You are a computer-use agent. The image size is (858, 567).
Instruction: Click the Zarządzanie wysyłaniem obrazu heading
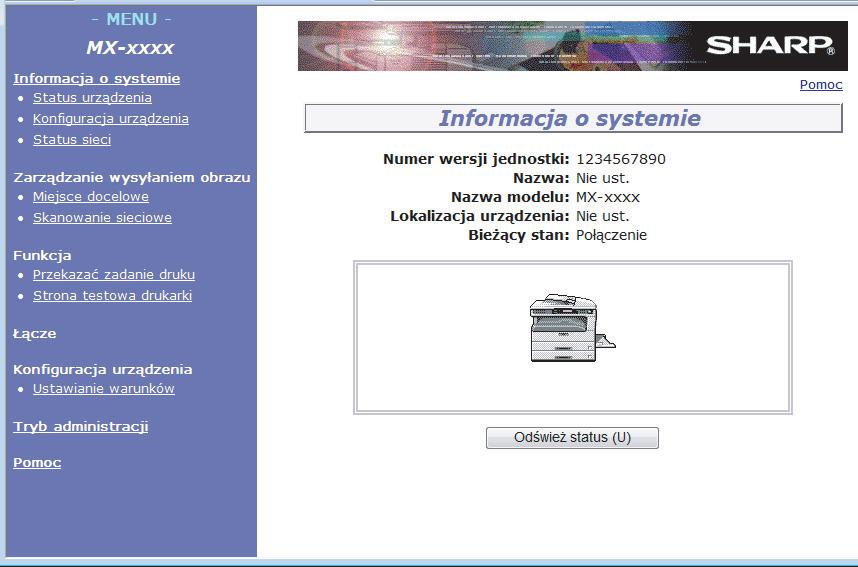pyautogui.click(x=132, y=177)
